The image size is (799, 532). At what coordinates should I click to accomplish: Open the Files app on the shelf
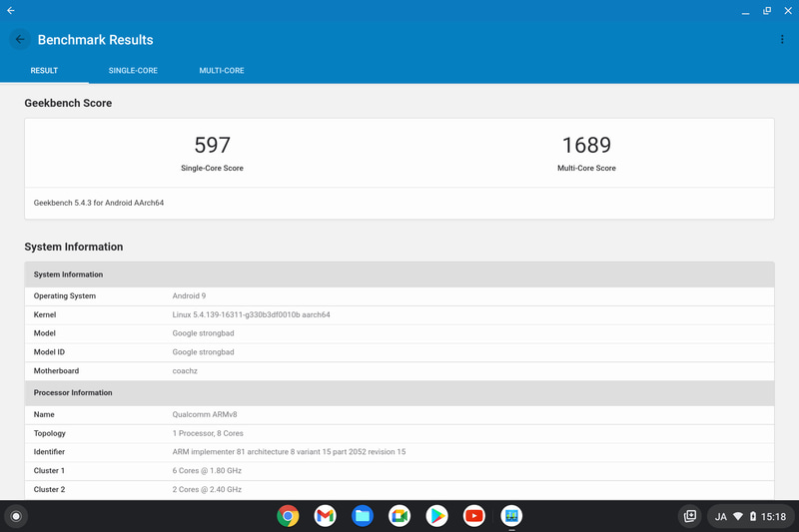363,516
